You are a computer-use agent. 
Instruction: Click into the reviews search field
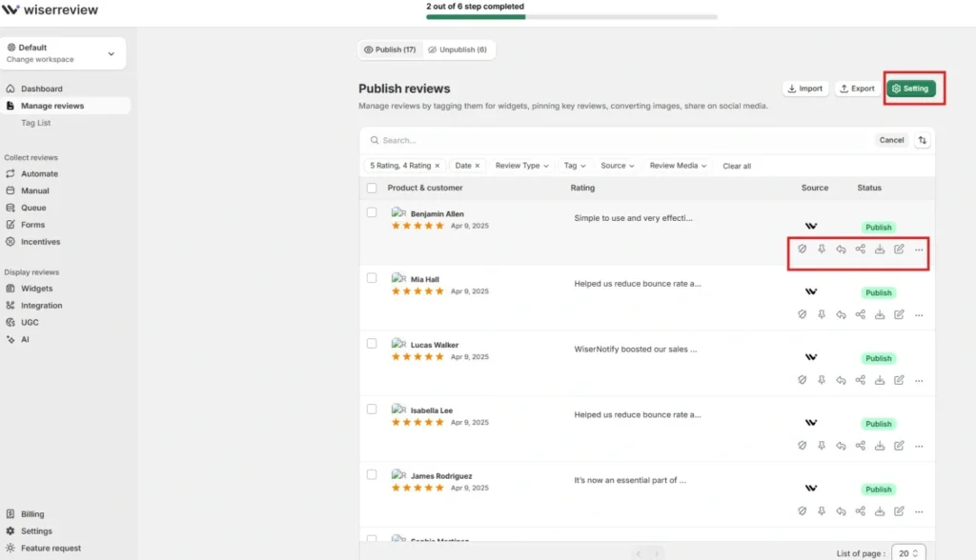(620, 140)
